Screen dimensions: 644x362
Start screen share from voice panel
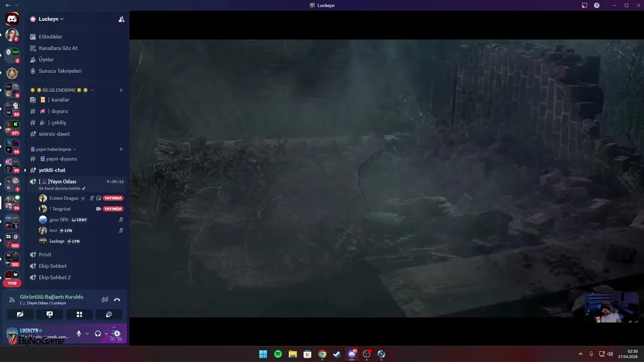(x=49, y=314)
